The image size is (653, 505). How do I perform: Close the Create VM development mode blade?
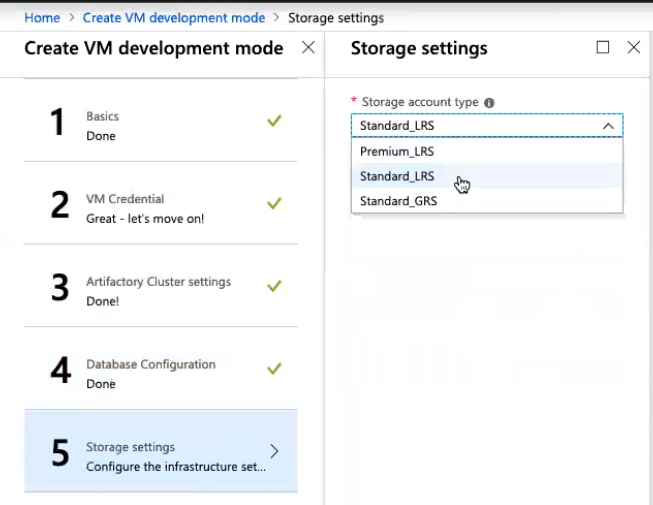tap(308, 47)
